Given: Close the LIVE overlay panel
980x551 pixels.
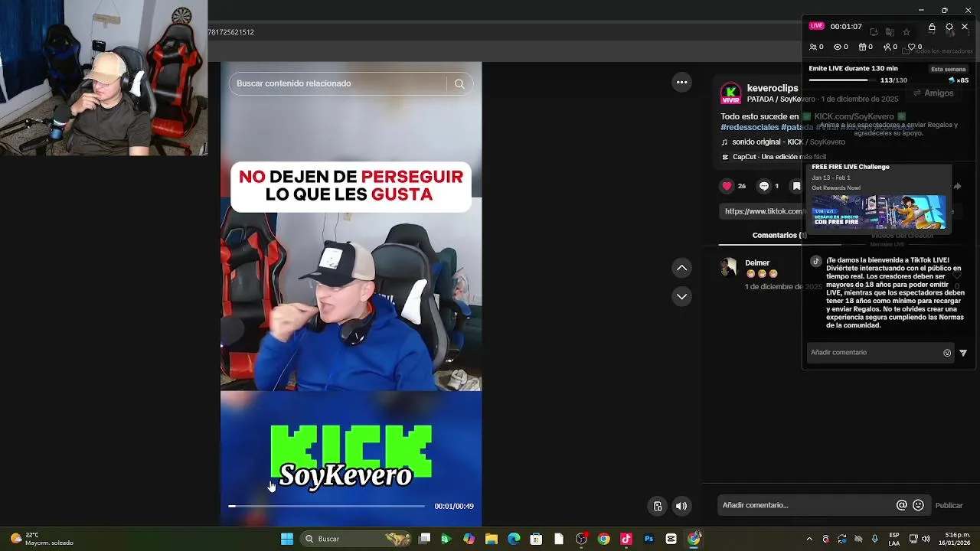Looking at the screenshot, I should click(x=965, y=27).
